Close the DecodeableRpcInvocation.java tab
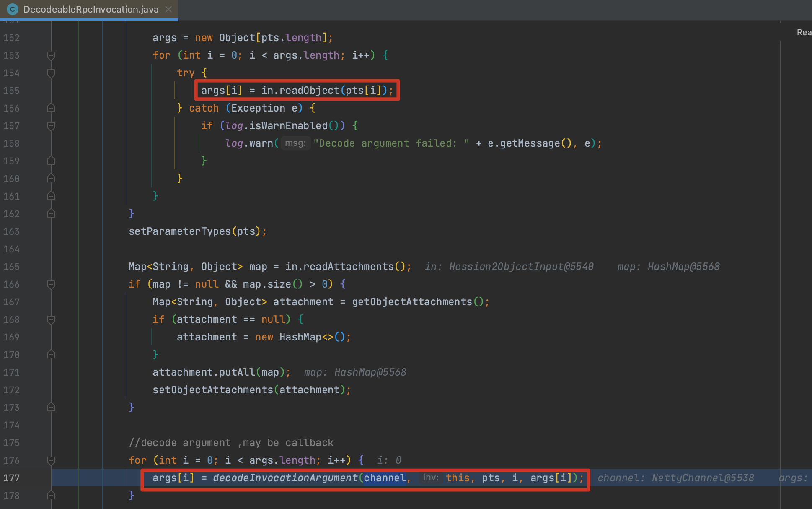Viewport: 812px width, 509px height. tap(168, 9)
